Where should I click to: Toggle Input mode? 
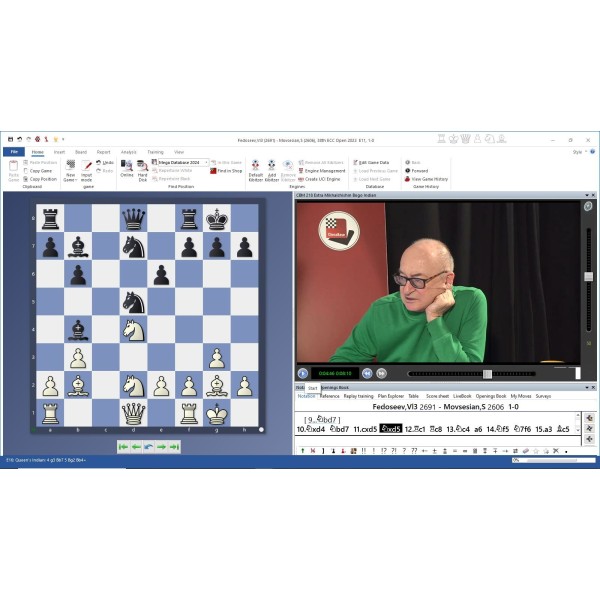coord(86,171)
